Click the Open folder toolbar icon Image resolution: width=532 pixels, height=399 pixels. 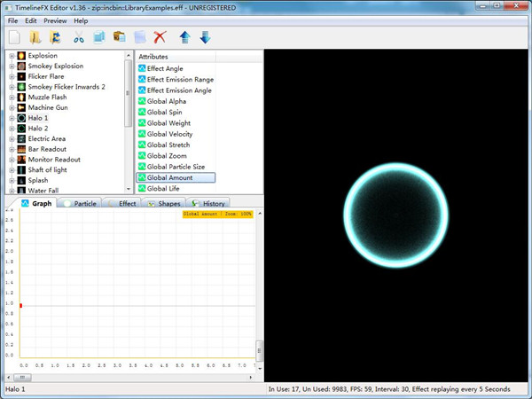[x=35, y=37]
